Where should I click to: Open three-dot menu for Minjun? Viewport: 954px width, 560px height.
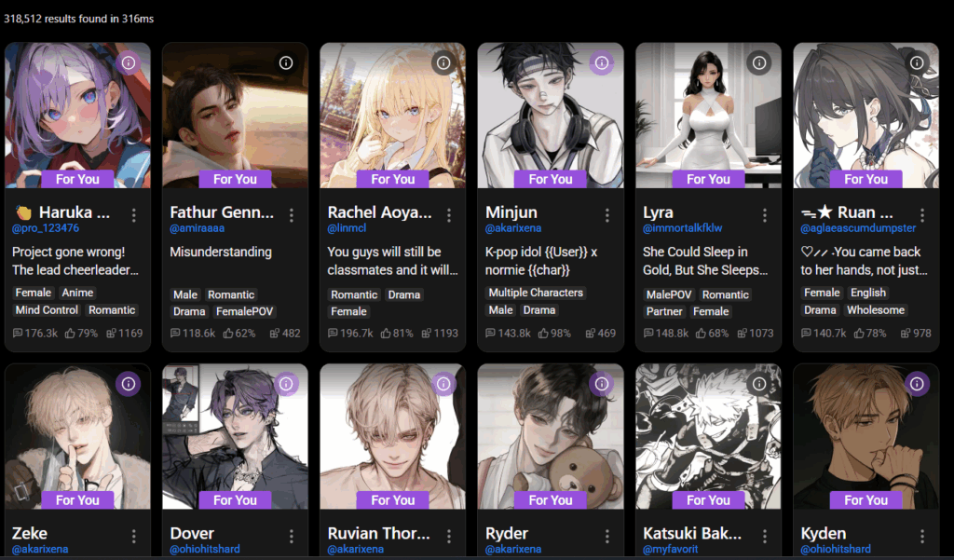pos(607,215)
